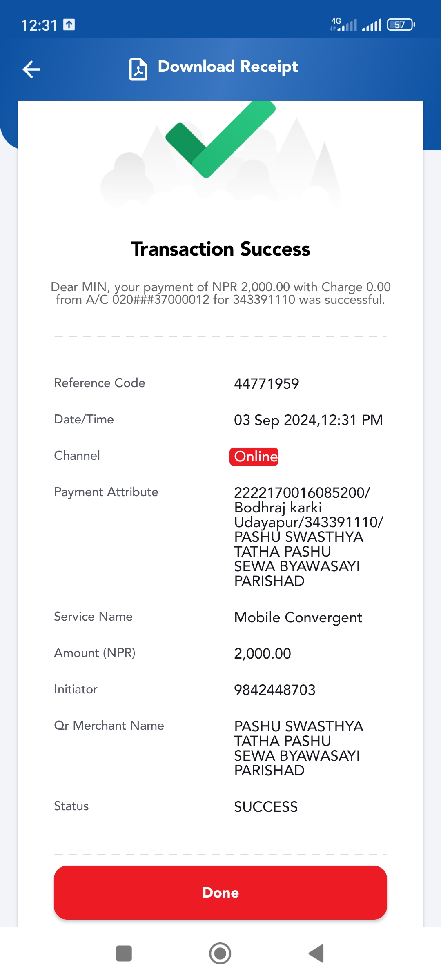
Task: Tap the initiator number 9842448703
Action: pyautogui.click(x=274, y=690)
